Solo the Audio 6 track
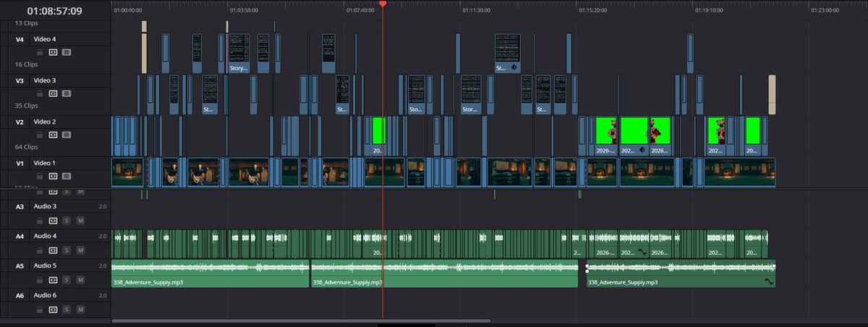This screenshot has width=868, height=327. (x=67, y=309)
